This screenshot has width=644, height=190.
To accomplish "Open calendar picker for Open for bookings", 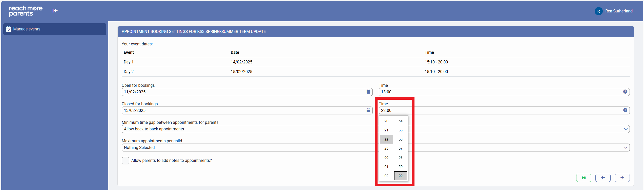I will tap(368, 92).
